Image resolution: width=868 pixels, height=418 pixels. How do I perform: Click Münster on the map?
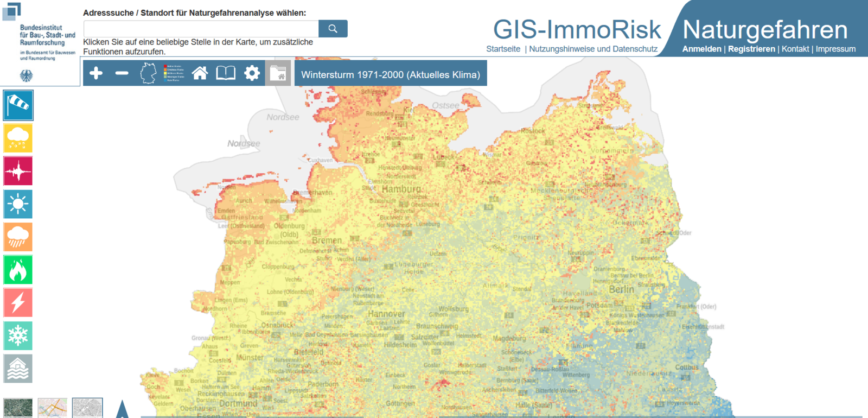[250, 358]
